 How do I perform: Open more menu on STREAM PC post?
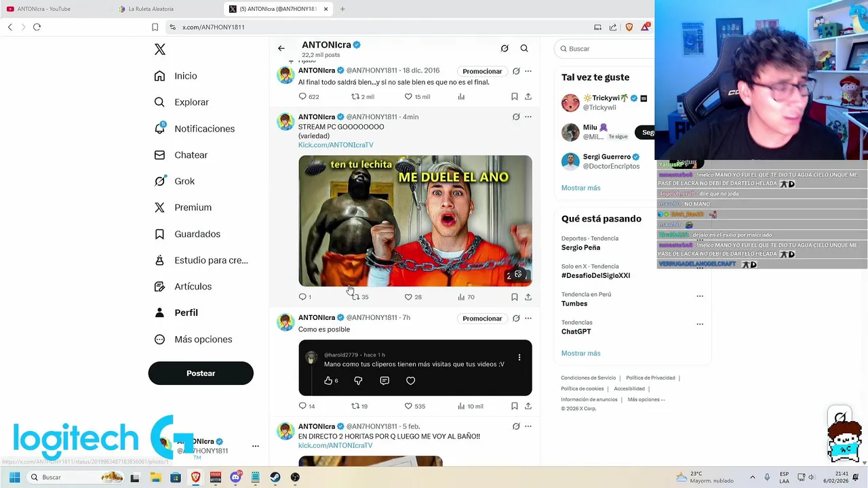pyautogui.click(x=528, y=117)
